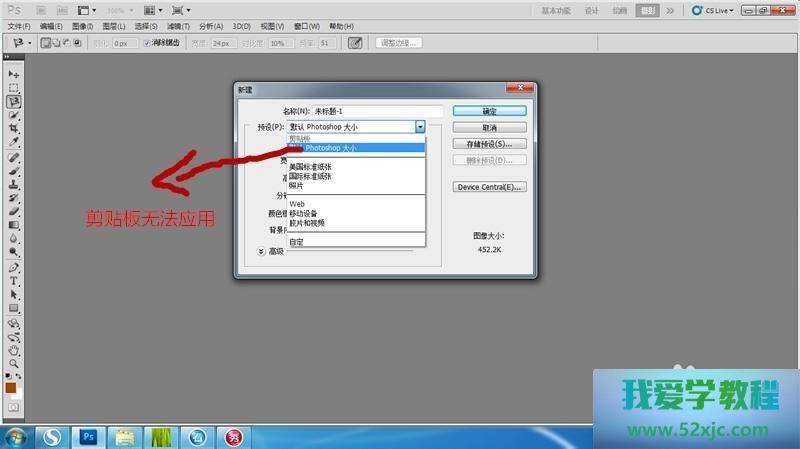The width and height of the screenshot is (800, 449).
Task: Select the Gradient tool
Action: (x=14, y=226)
